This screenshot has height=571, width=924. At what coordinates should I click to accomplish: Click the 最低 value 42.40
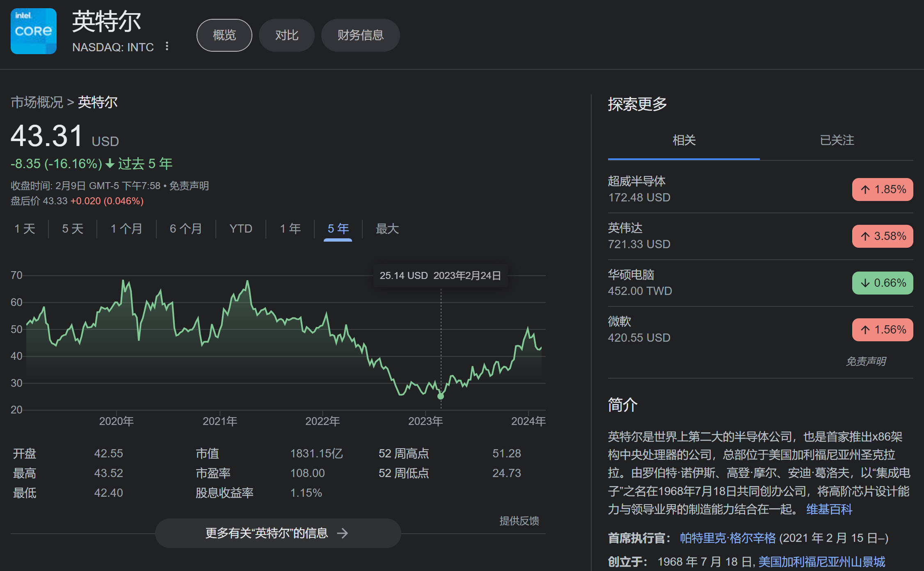pyautogui.click(x=109, y=493)
